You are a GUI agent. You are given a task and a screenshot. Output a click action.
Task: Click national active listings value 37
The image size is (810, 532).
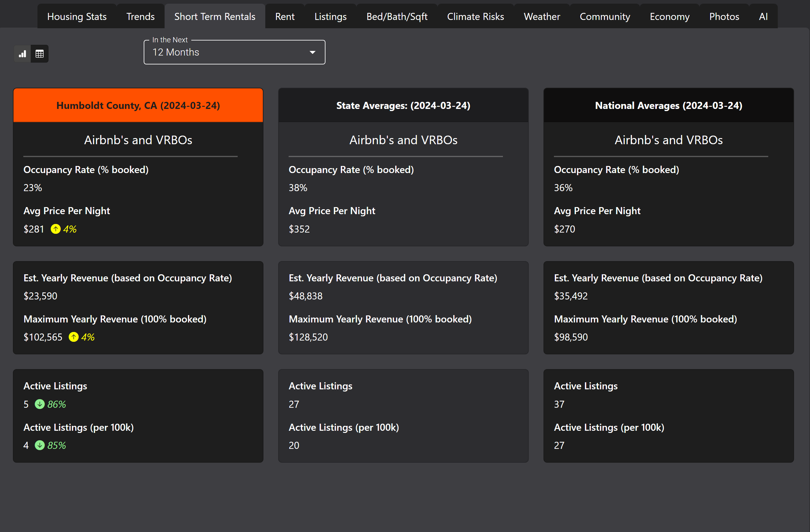559,404
